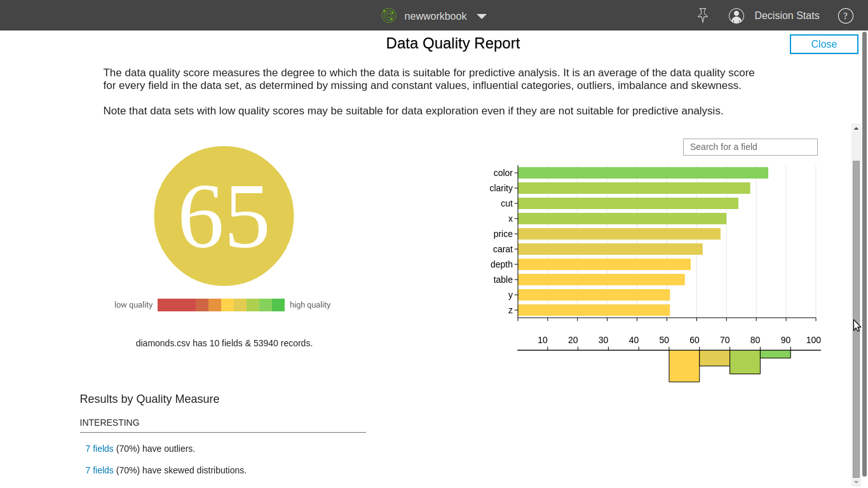Click the scroll up arrow of report
The width and height of the screenshot is (868, 488).
coord(856,128)
